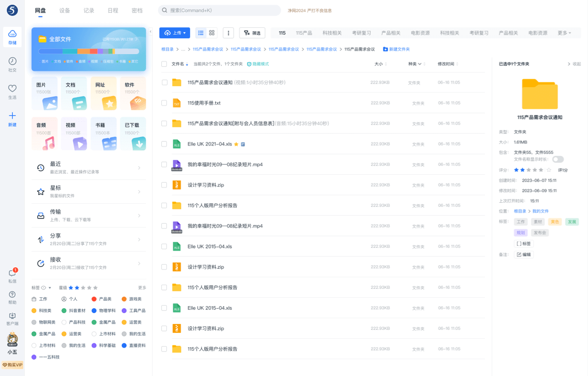
Task: Check the box for 115使用手册.txt
Action: coord(164,103)
